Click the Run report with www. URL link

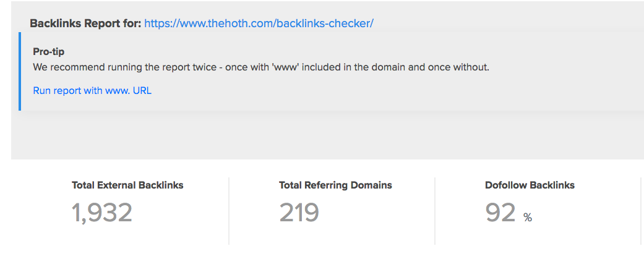point(92,91)
